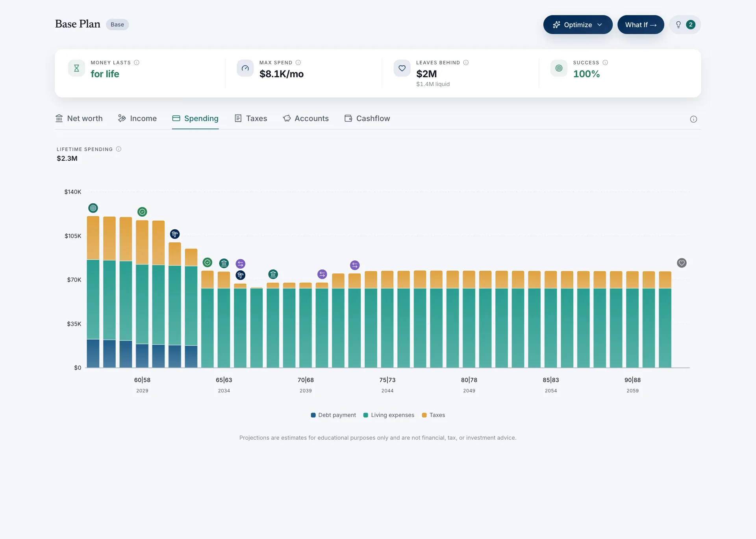This screenshot has width=756, height=539.
Task: Click the bank marker above the 2037 bar
Action: pos(273,274)
